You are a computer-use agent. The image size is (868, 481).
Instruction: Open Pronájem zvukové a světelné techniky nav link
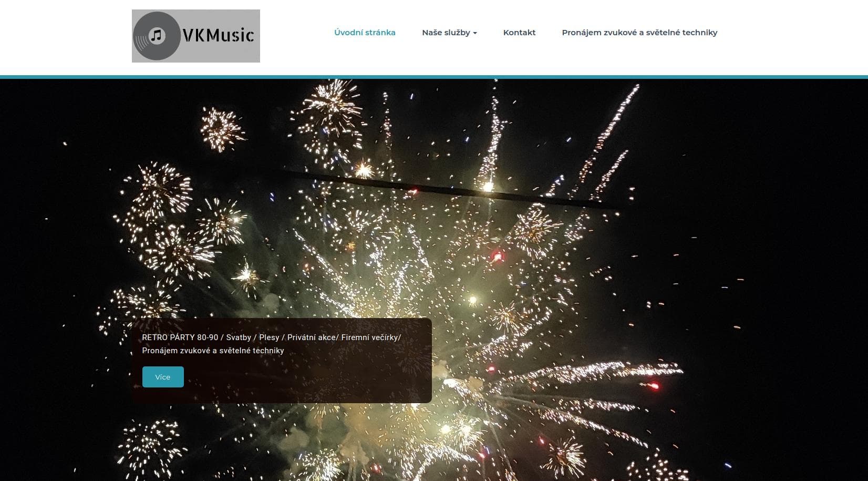point(639,33)
